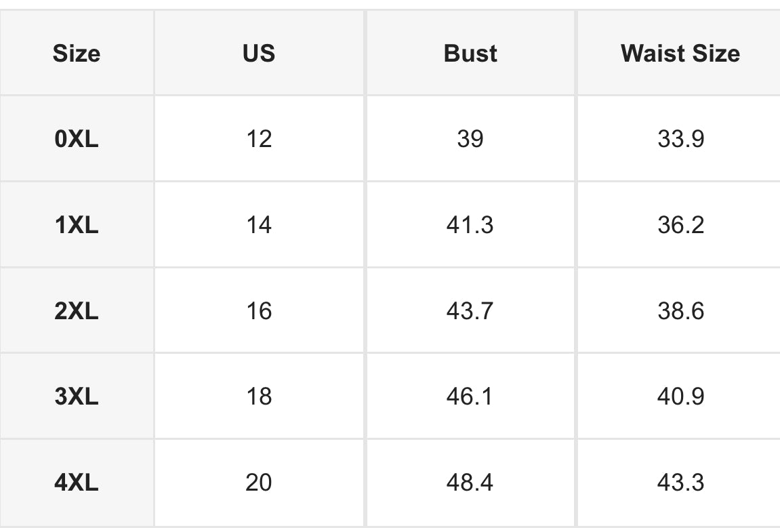Click the Size column header

coord(77,53)
